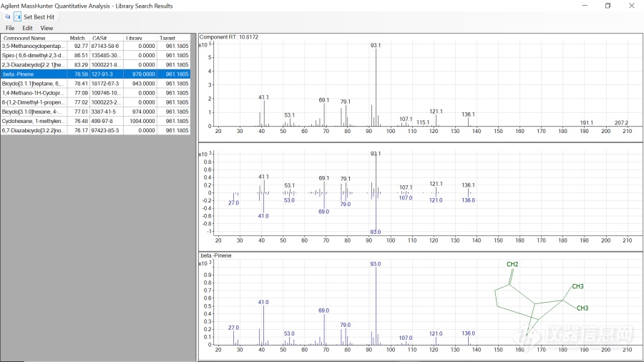Select the Cyclohexane, 1-methylen... row

[x=95, y=121]
